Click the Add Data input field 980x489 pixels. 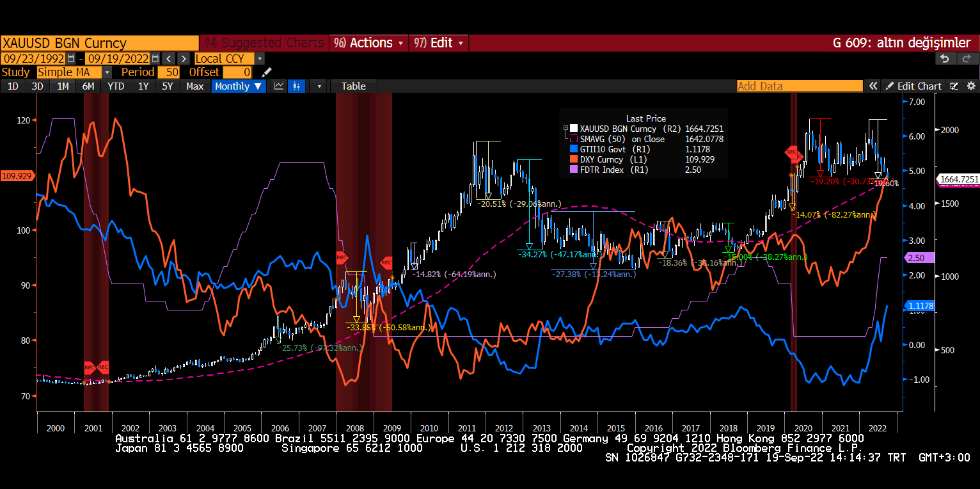point(800,86)
